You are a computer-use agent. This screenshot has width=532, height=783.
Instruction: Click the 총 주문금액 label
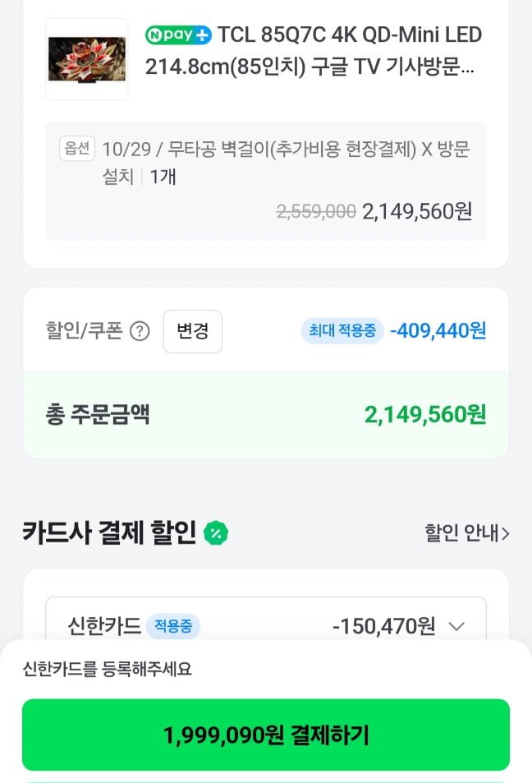(98, 414)
